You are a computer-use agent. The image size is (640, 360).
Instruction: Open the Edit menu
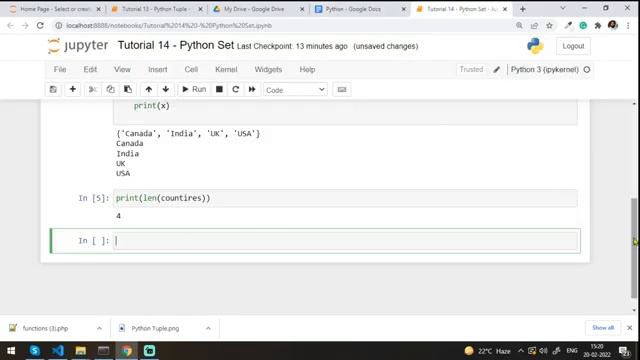pos(90,69)
